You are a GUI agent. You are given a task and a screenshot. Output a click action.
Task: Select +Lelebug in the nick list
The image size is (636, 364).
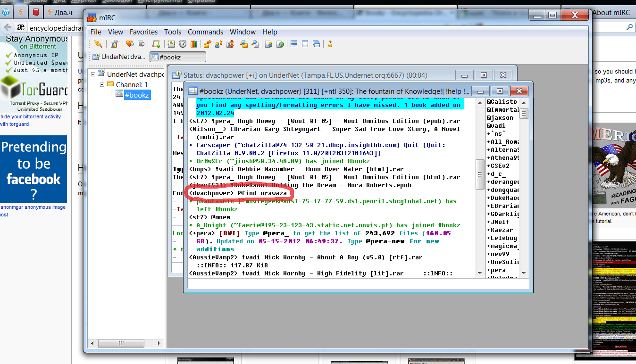[x=502, y=238]
